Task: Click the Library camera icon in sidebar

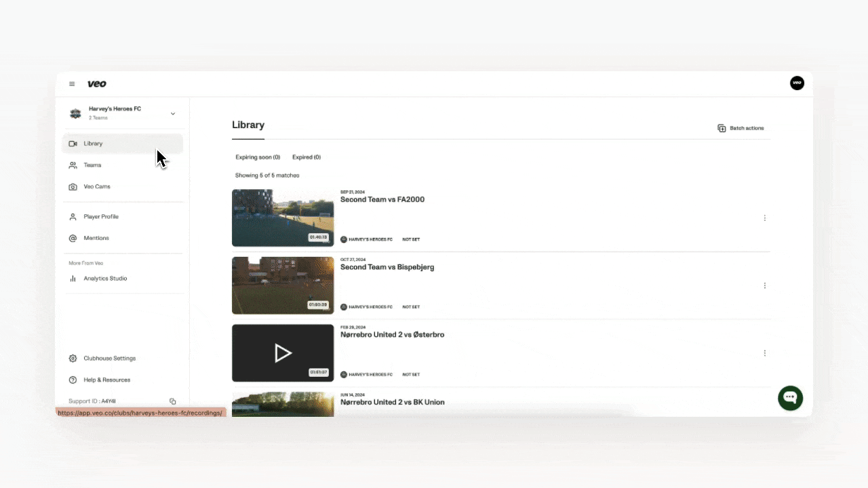Action: [73, 144]
